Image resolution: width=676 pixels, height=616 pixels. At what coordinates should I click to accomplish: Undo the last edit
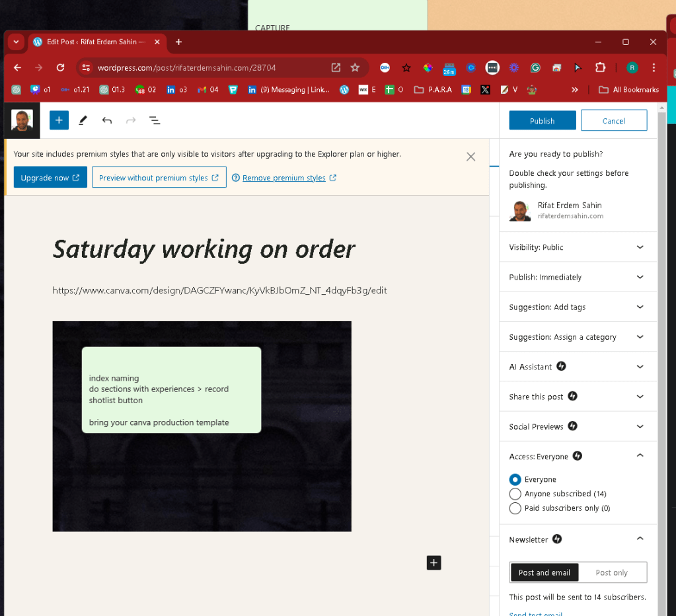[107, 120]
